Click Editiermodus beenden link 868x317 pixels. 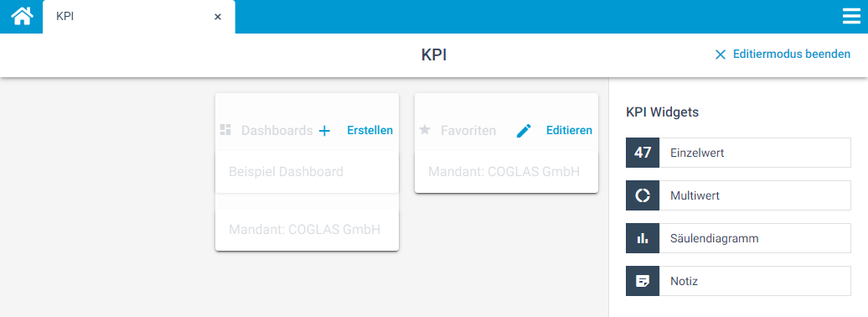pos(791,55)
